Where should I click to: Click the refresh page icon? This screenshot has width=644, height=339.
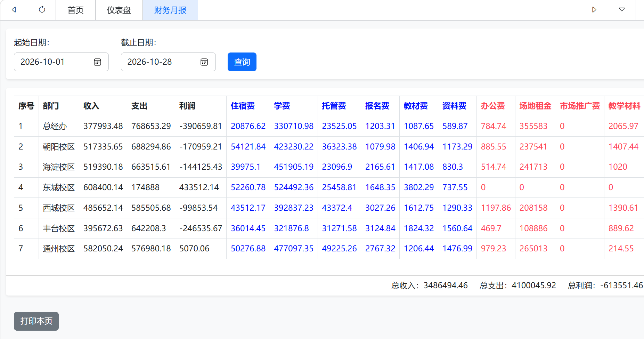point(42,10)
